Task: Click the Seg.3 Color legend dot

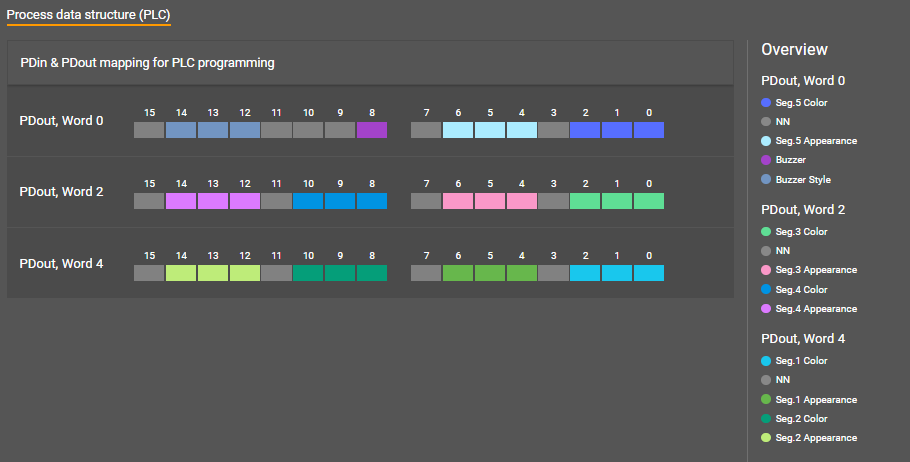Action: click(766, 231)
